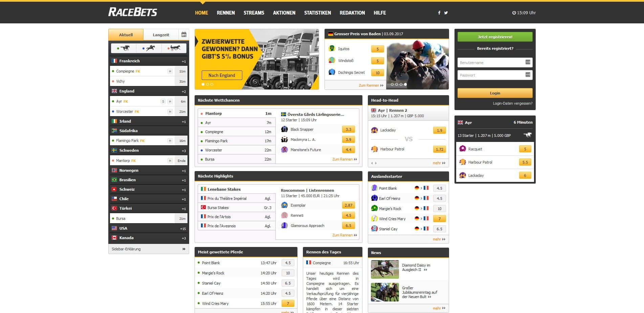
Task: Focus the Benutzername input field
Action: pos(495,62)
